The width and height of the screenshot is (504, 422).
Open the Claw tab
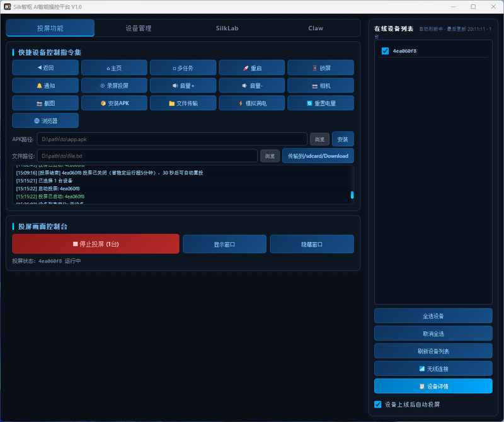point(316,28)
